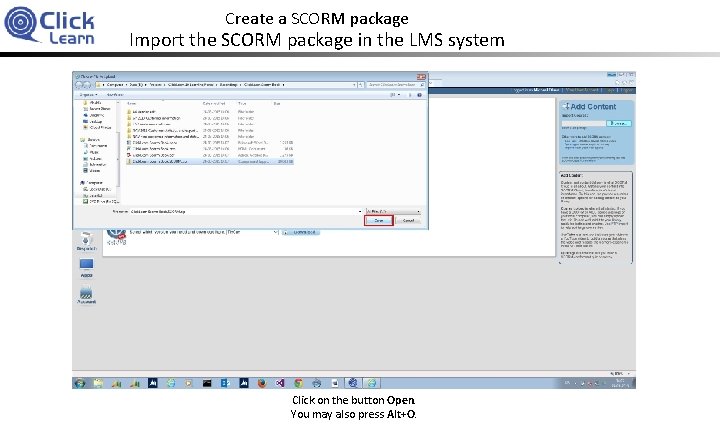The width and height of the screenshot is (720, 437).
Task: Click the Windows Explorer icon in the taskbar
Action: pyautogui.click(x=98, y=383)
